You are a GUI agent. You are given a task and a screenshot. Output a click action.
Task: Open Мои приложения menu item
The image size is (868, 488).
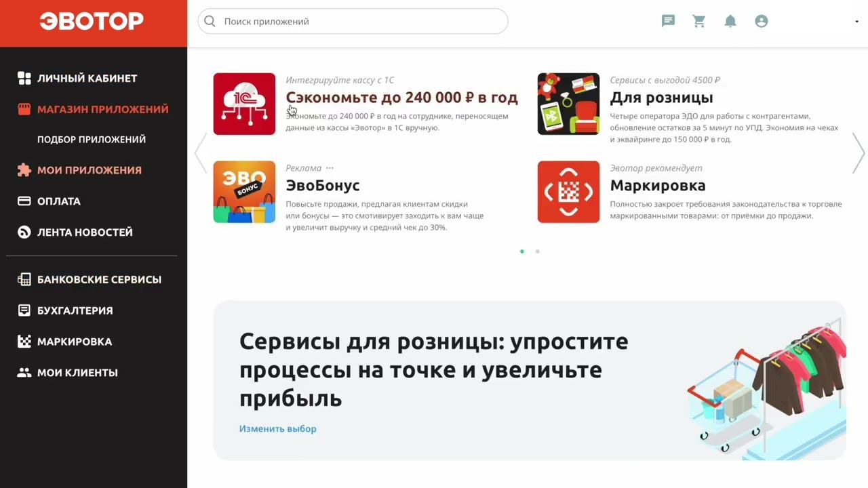(90, 170)
